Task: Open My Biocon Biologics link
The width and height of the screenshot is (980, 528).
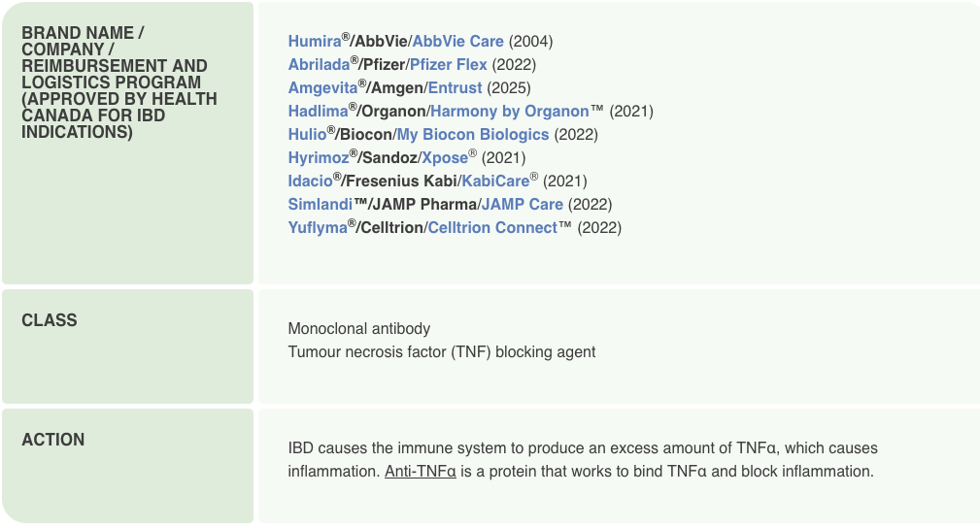Action: tap(472, 135)
